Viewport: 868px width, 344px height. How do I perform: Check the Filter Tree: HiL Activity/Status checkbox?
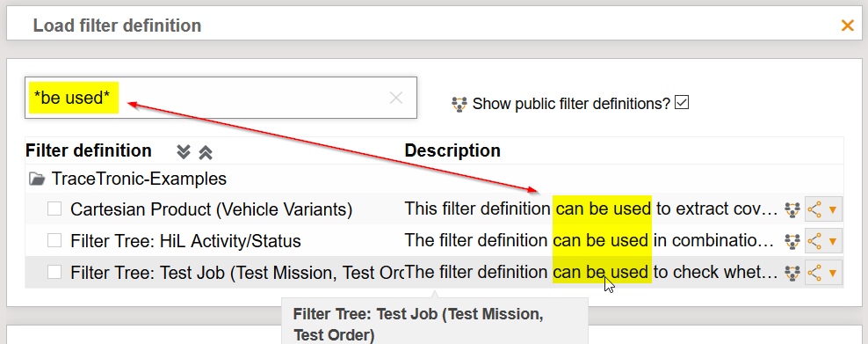coord(54,240)
